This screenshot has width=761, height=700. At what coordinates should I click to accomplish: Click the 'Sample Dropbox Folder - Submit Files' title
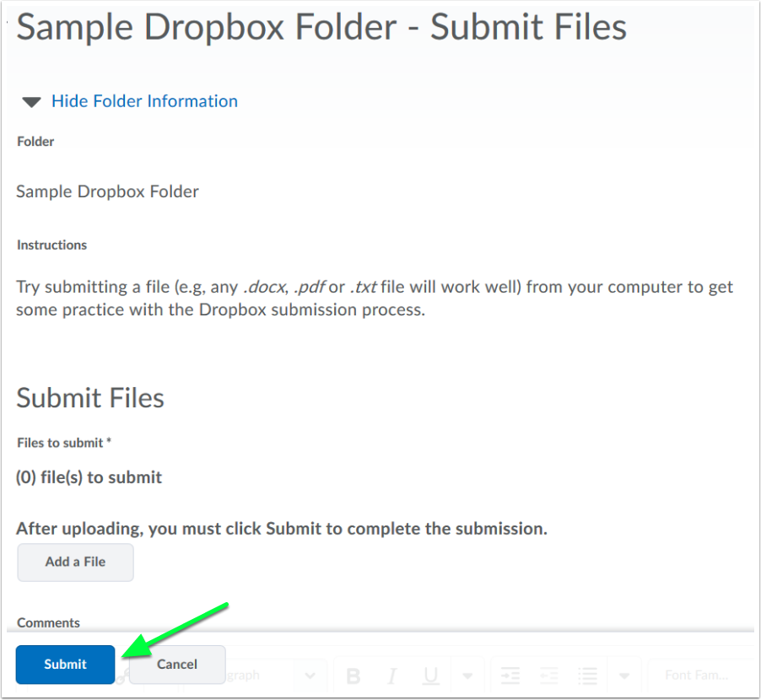[x=321, y=27]
